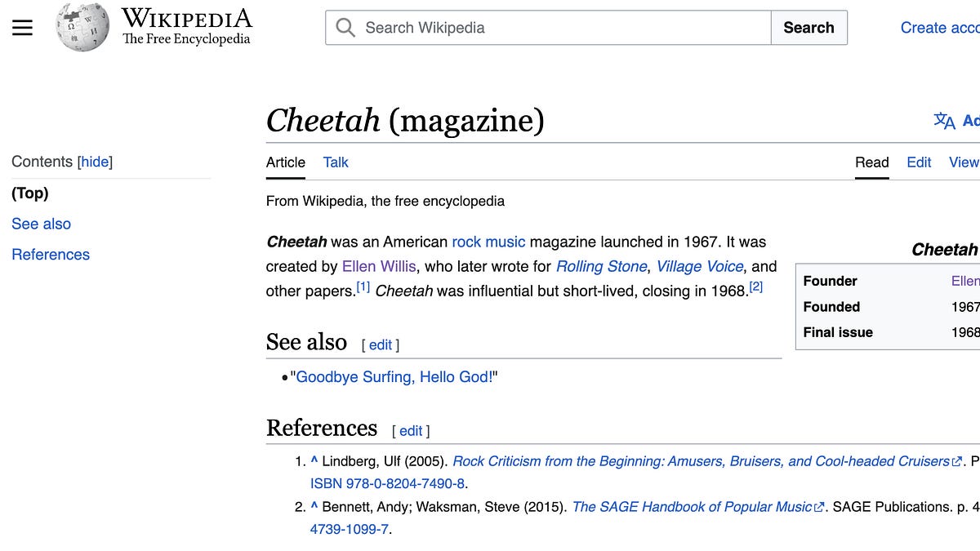This screenshot has width=980, height=551.
Task: Switch to the Talk tab
Action: point(336,162)
